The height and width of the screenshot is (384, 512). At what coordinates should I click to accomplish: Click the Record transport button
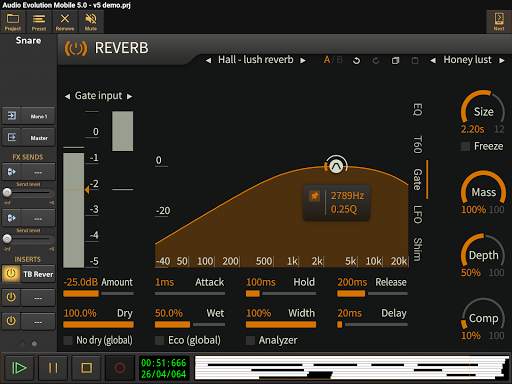[x=120, y=368]
